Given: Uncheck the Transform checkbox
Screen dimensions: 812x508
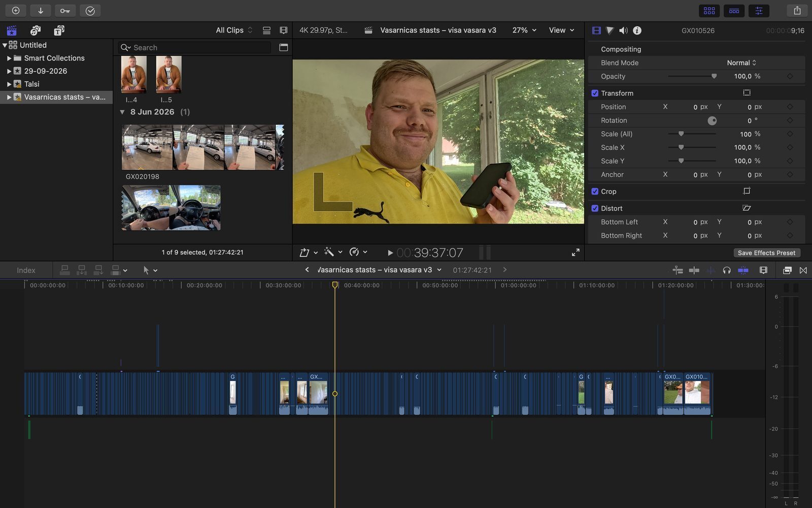Looking at the screenshot, I should (595, 93).
